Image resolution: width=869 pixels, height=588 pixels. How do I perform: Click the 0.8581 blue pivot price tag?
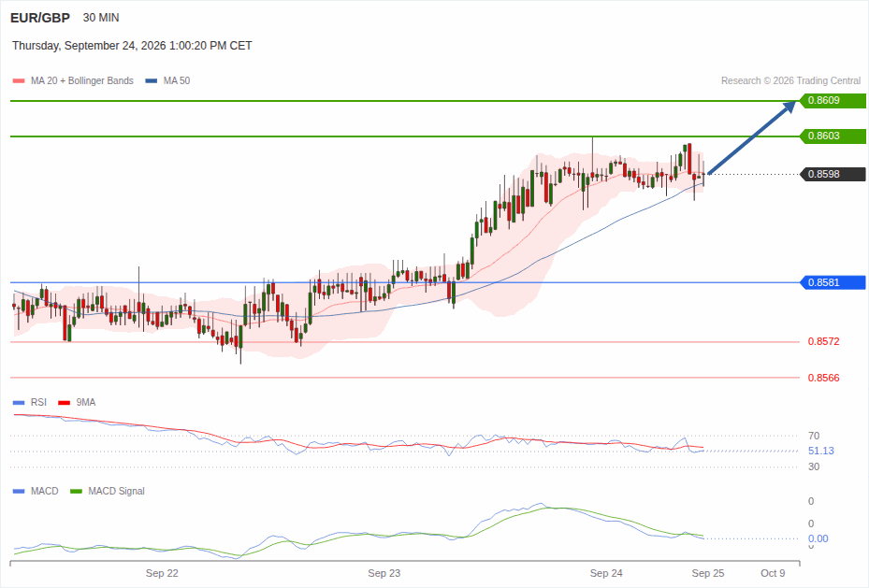[x=833, y=282]
